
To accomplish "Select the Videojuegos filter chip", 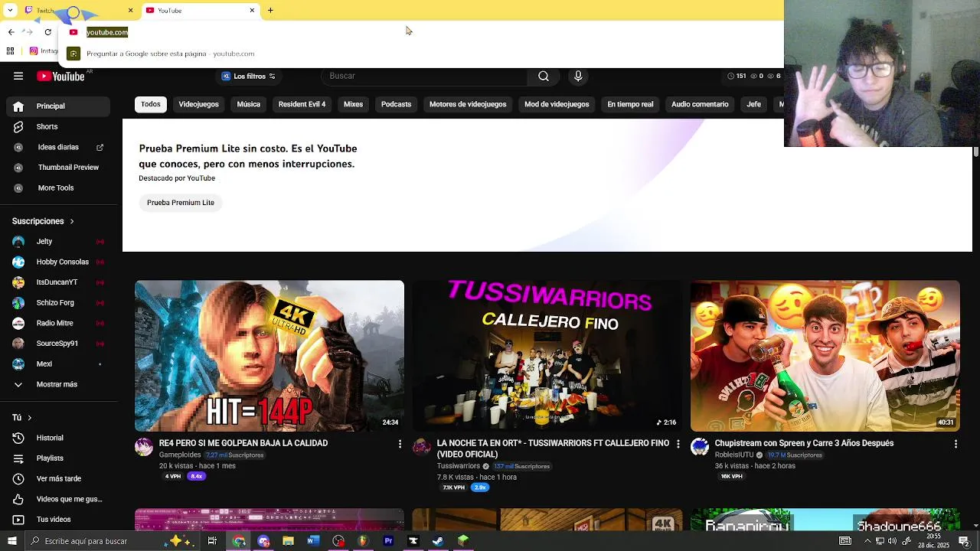I will coord(198,104).
